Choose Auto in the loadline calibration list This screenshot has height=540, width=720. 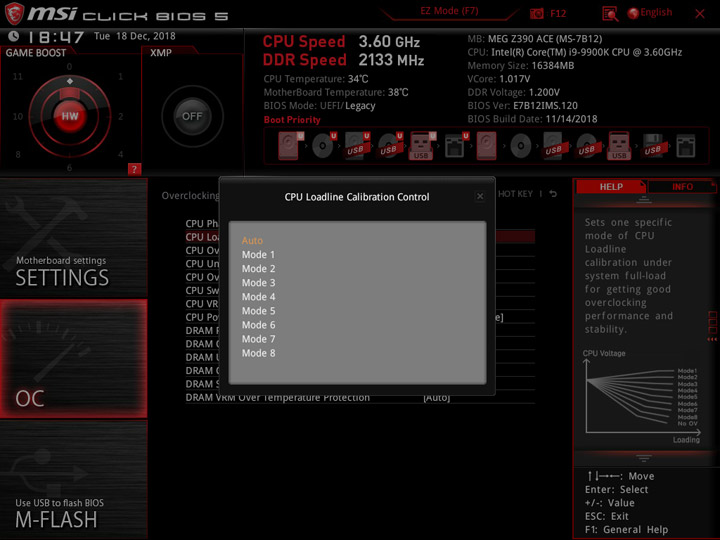click(252, 241)
